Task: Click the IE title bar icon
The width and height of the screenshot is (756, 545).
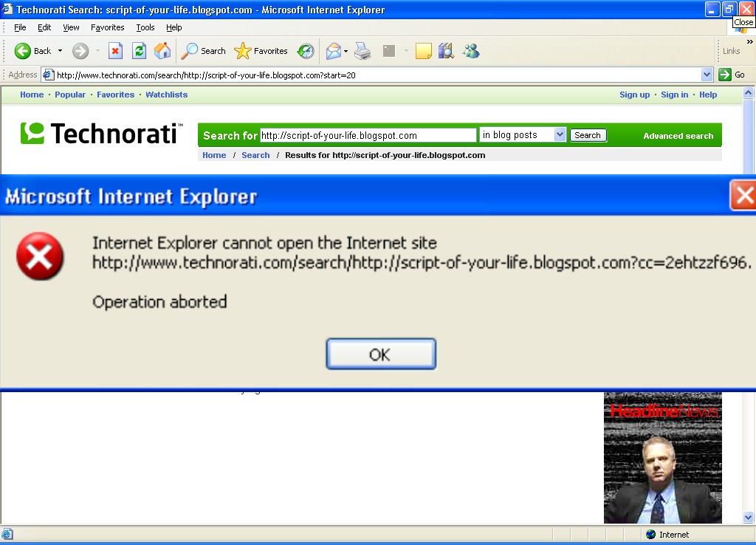Action: point(7,9)
